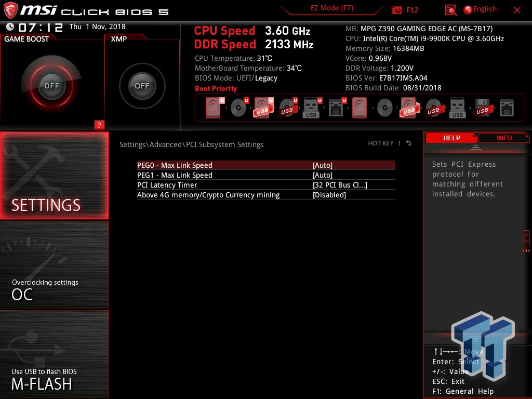
Task: Select PEG0 - Max Link Speed row
Action: tap(266, 165)
